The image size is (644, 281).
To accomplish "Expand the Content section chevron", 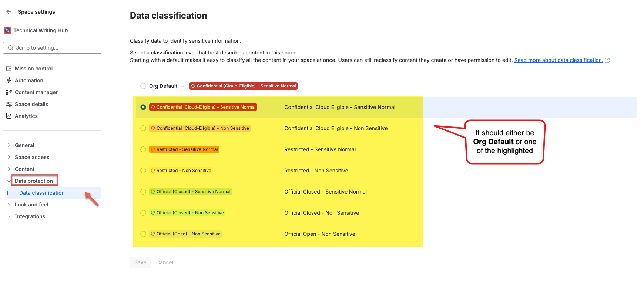I will point(9,169).
